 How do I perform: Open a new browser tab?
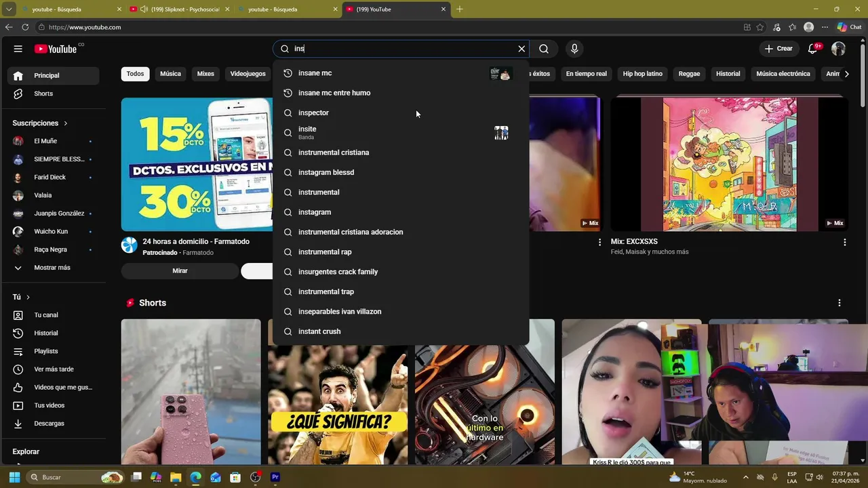[459, 9]
